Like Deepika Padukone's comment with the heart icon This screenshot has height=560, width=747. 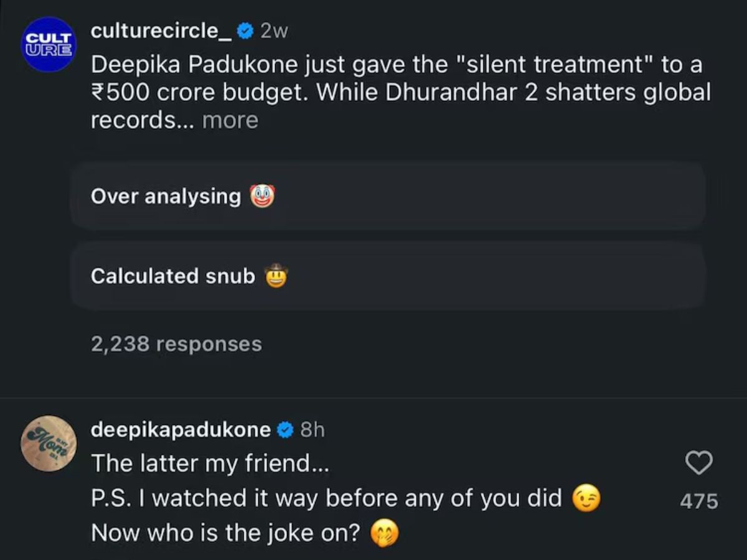pyautogui.click(x=698, y=463)
